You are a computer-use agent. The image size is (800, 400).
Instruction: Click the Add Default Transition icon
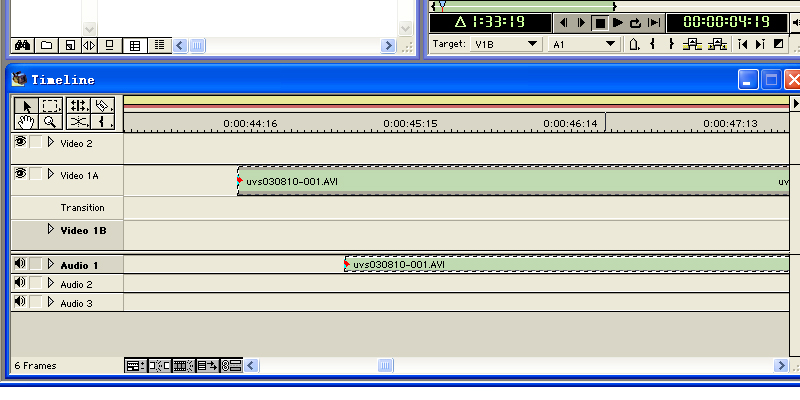[x=778, y=44]
